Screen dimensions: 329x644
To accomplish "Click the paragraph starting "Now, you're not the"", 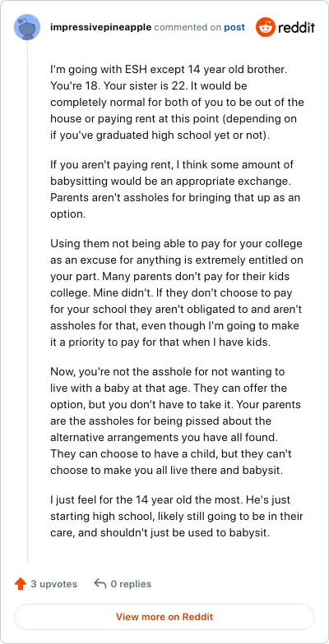I will [x=175, y=421].
